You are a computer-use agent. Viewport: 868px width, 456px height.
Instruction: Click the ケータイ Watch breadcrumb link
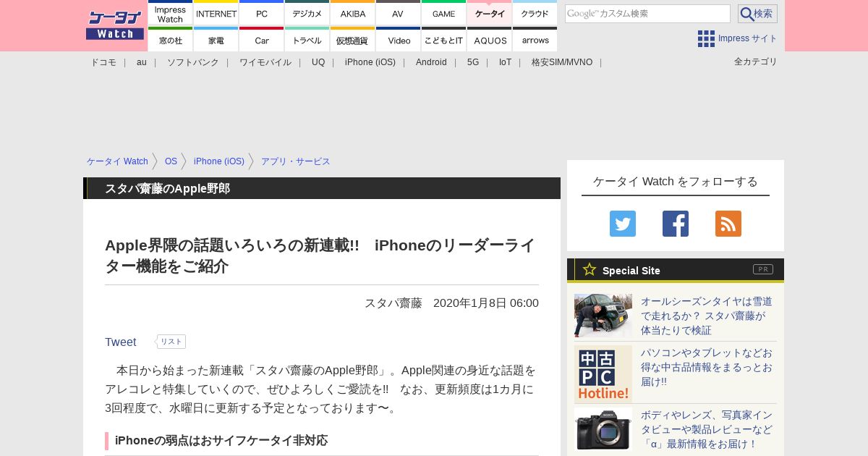(x=117, y=161)
